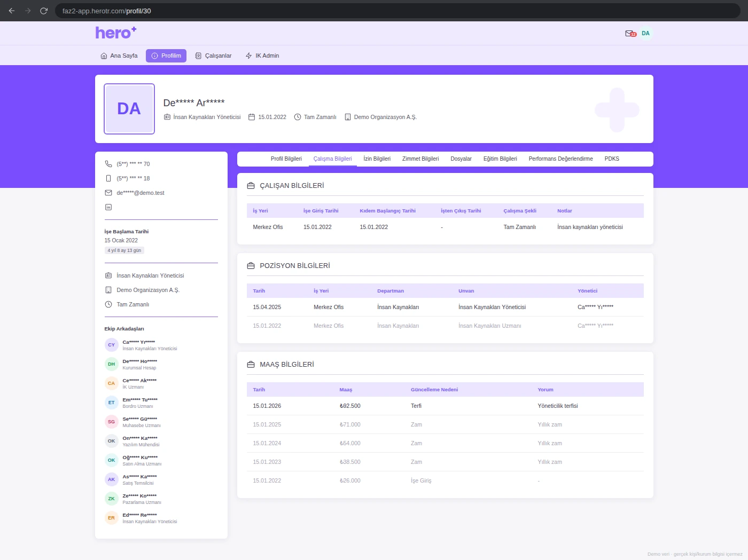Viewport: 748px width, 560px height.
Task: Open teammate On***** Ka***** profile link
Action: [x=140, y=438]
